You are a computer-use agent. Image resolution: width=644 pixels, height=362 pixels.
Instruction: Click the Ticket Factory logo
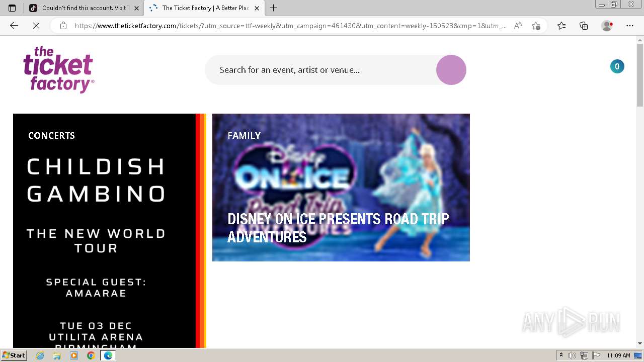tap(58, 70)
